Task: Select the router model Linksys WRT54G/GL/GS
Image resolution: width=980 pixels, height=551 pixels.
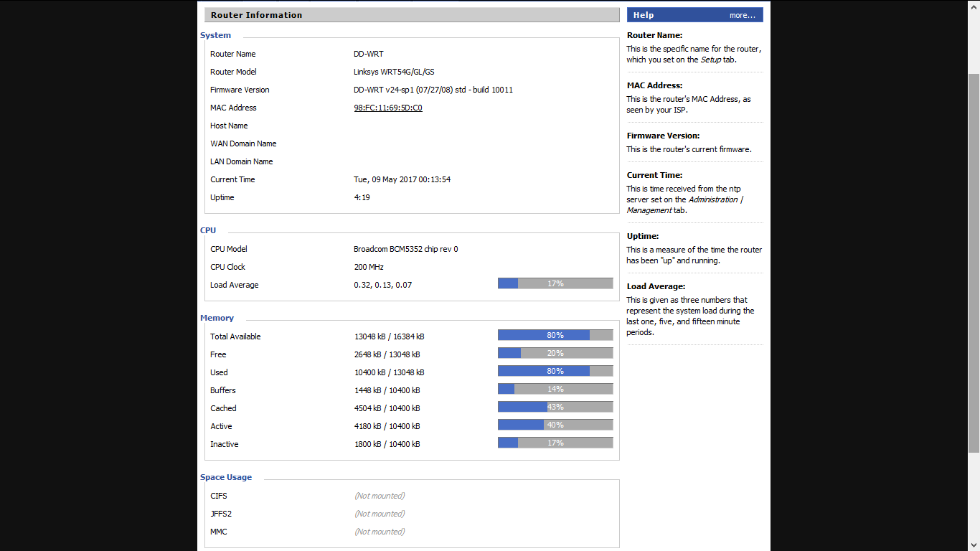Action: point(394,72)
